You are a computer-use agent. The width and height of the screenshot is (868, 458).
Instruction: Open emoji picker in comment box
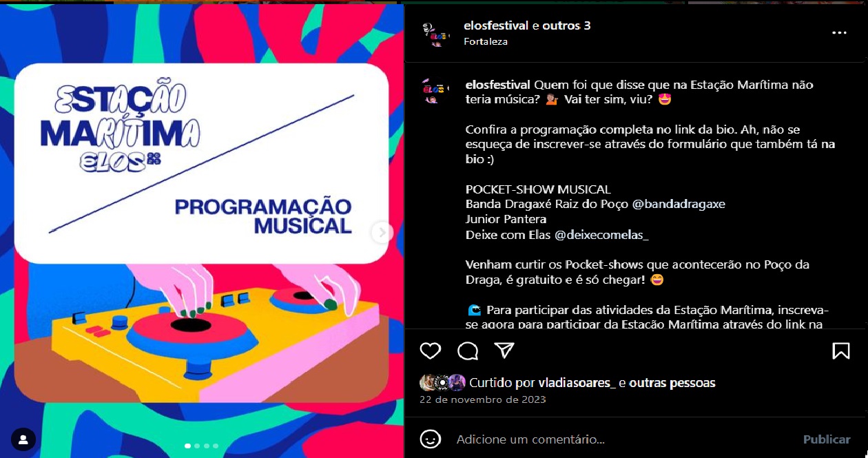click(431, 439)
